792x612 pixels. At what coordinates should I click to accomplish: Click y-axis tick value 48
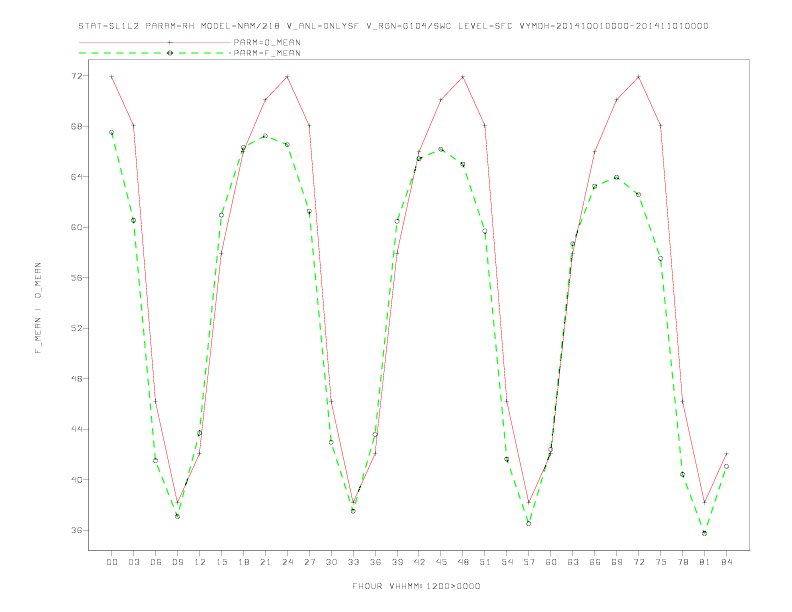77,379
